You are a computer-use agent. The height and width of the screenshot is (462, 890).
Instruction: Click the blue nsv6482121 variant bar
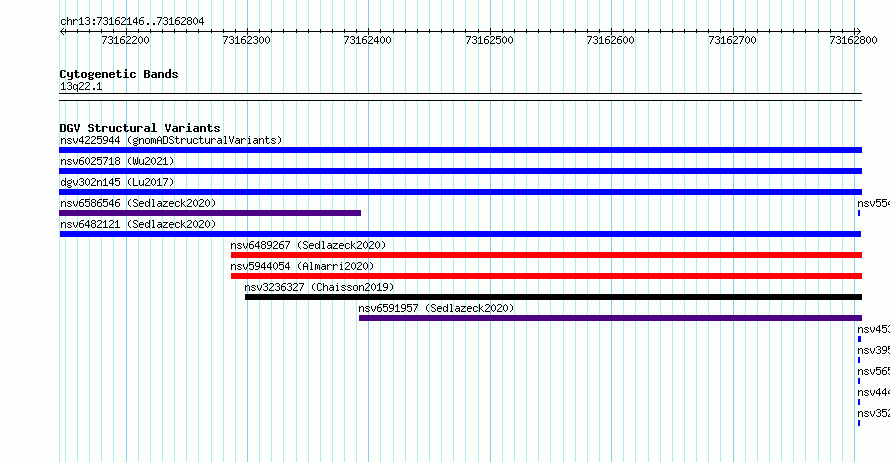point(460,234)
